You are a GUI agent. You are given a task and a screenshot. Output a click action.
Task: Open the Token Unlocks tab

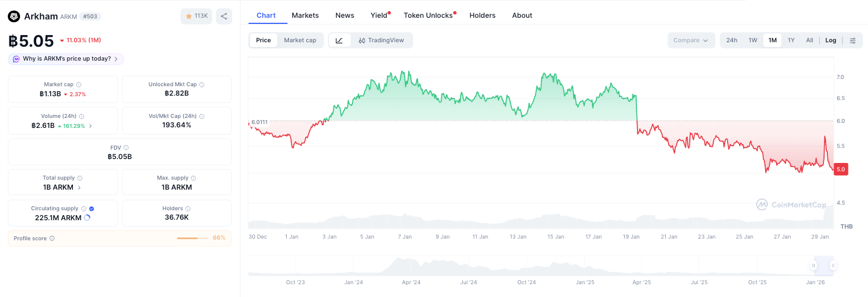pos(428,15)
